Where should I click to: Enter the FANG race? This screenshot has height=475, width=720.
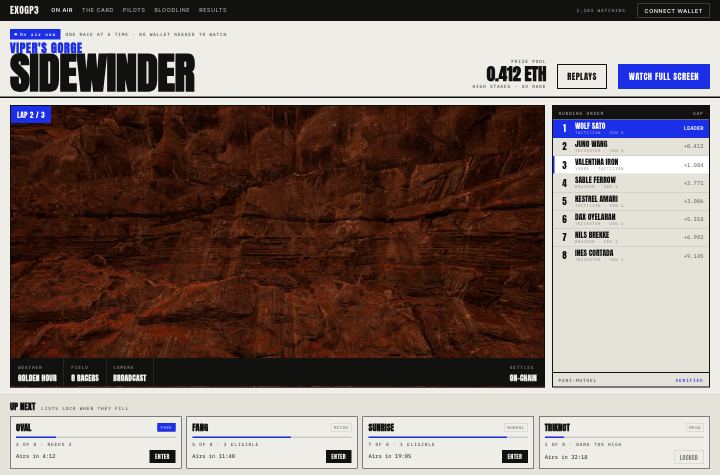coord(338,457)
